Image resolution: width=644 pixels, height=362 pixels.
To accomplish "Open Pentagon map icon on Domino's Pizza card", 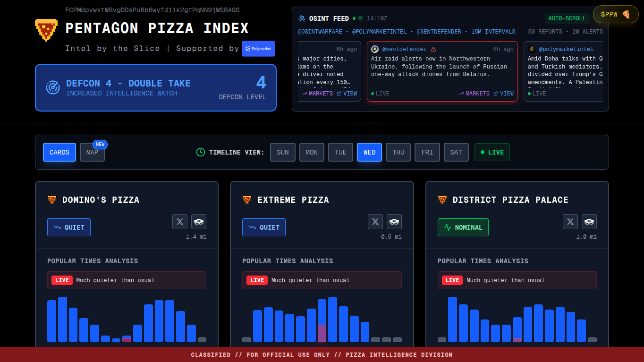I will tap(199, 221).
